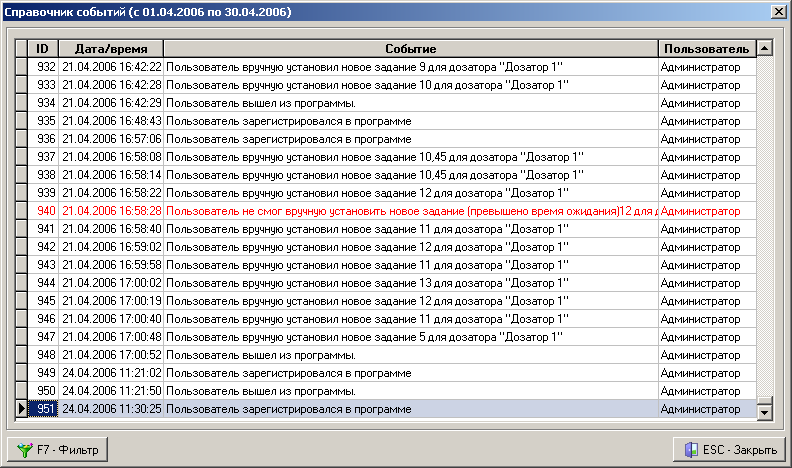Image resolution: width=792 pixels, height=468 pixels.
Task: Click the row selector box beside ID 937
Action: tap(22, 157)
